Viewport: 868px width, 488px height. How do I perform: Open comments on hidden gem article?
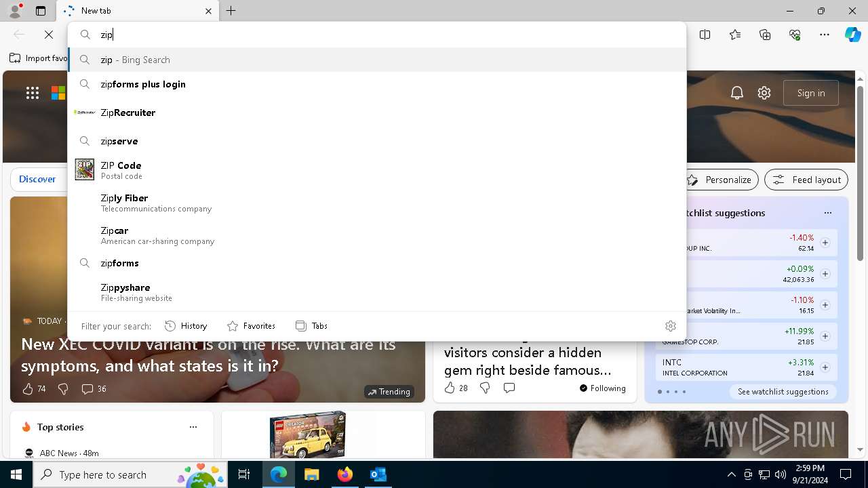509,388
